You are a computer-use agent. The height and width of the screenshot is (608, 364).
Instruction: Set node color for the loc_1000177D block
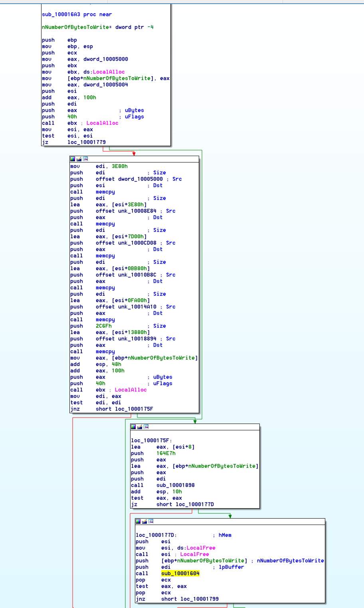point(138,521)
